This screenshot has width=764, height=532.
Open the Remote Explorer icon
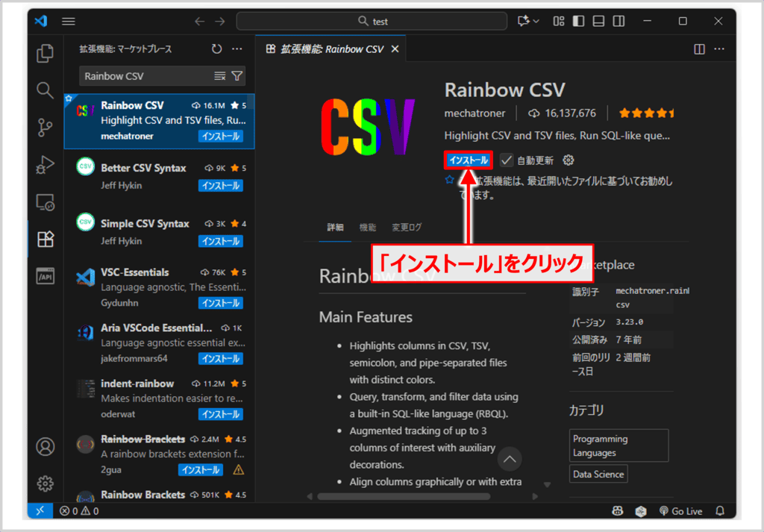(46, 201)
